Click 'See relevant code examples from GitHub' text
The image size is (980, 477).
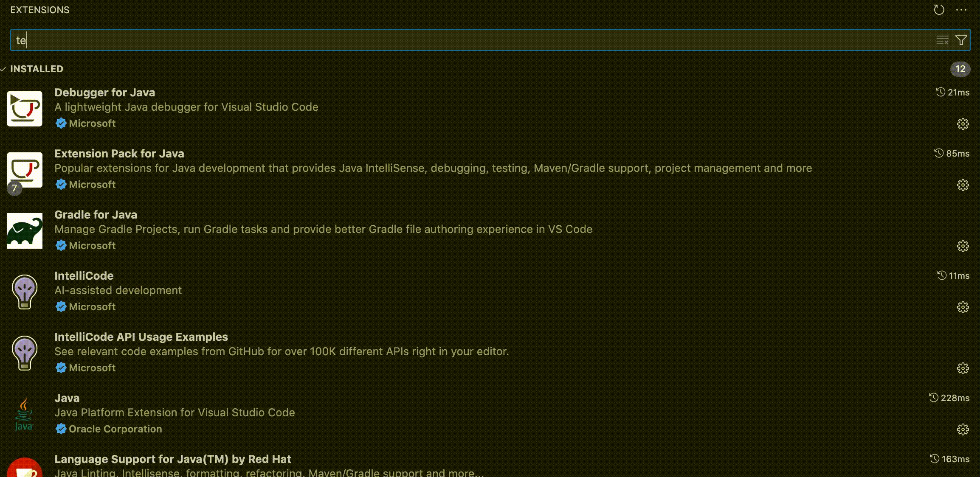[282, 351]
